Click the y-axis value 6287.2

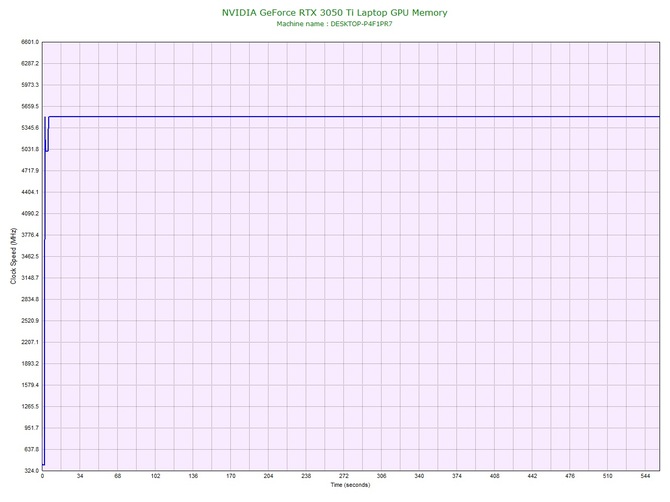pos(30,63)
